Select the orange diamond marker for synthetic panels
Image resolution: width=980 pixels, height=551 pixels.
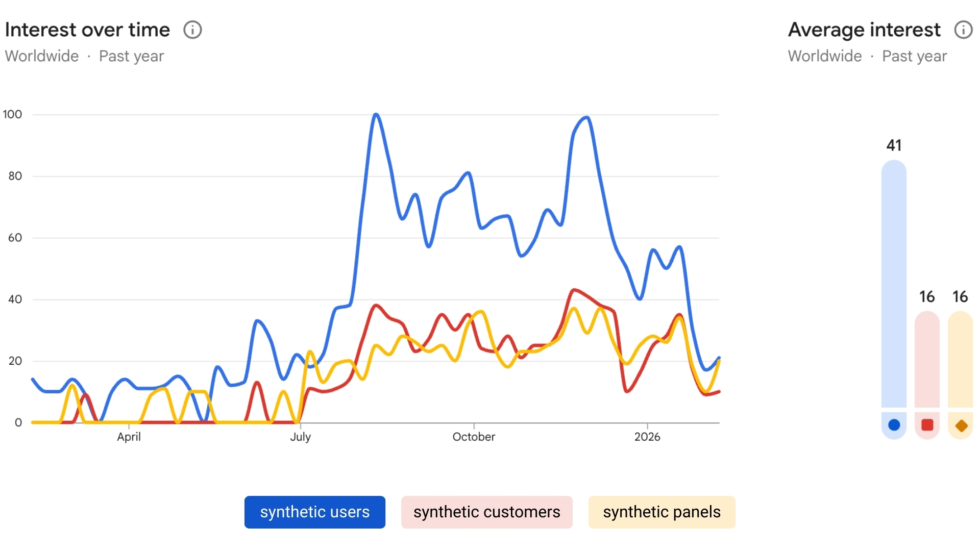point(961,426)
